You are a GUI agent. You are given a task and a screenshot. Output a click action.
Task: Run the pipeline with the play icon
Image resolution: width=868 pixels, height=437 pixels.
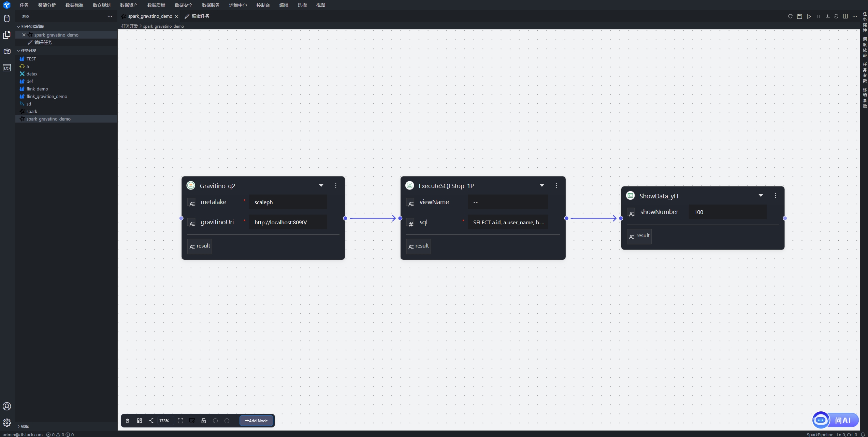pyautogui.click(x=809, y=16)
